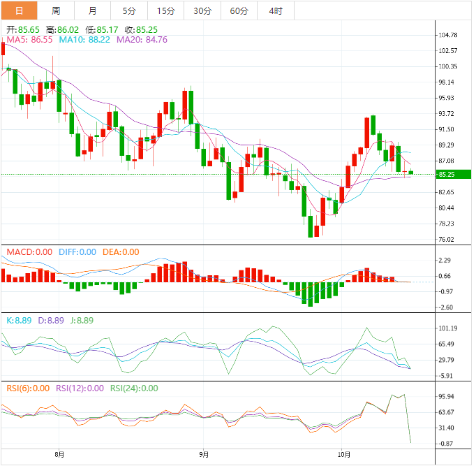Click the 65.49 KDJ axis label
476x466 pixels.
pos(446,344)
